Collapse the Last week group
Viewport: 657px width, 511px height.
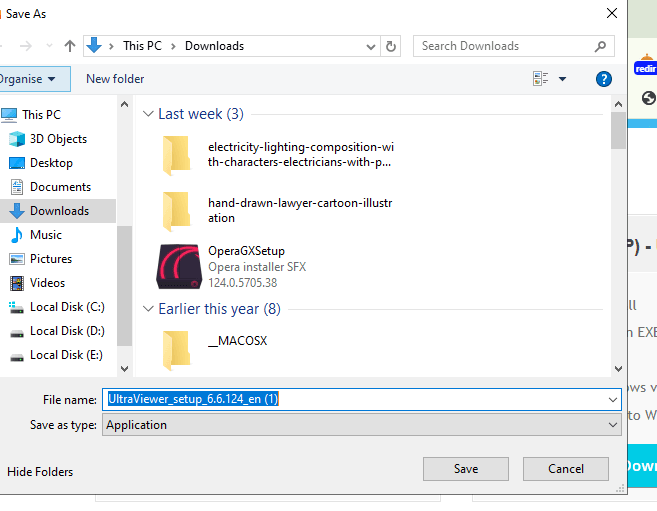click(x=148, y=114)
